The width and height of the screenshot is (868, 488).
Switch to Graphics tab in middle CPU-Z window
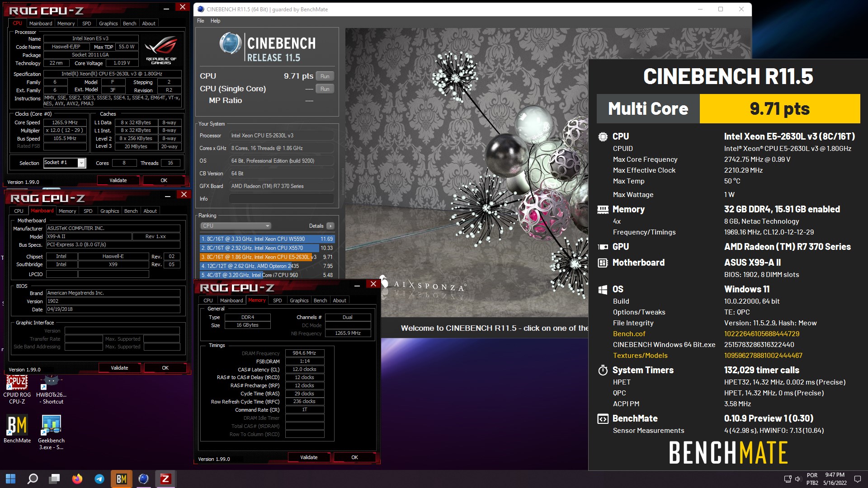point(110,211)
